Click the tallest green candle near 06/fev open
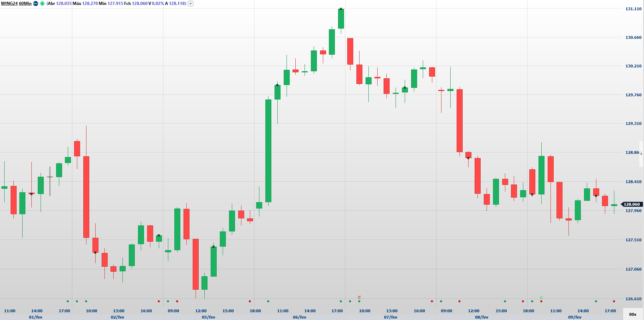This screenshot has height=320, width=644. point(269,151)
